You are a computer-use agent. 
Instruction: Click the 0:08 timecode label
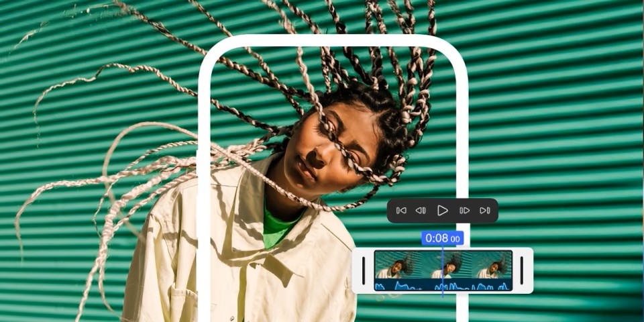click(442, 238)
